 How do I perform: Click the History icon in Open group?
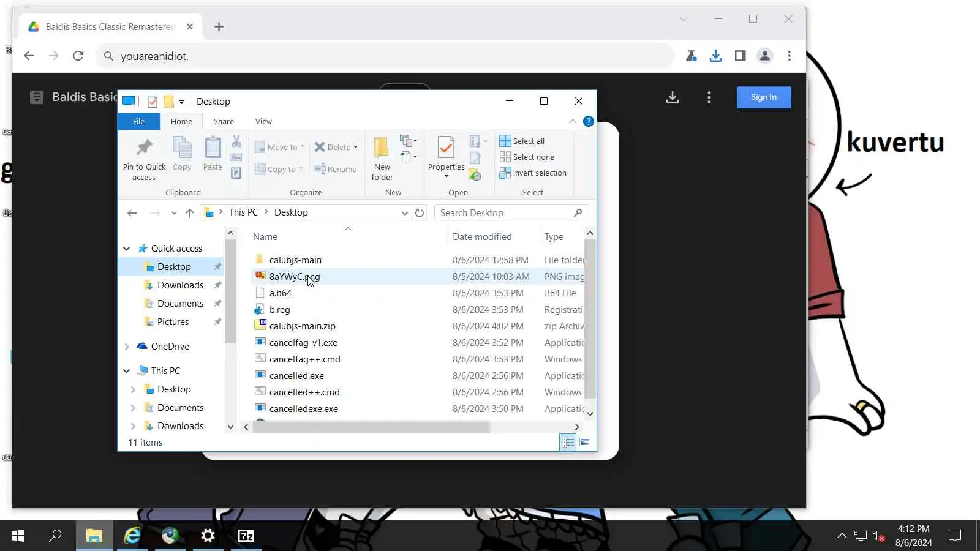475,175
